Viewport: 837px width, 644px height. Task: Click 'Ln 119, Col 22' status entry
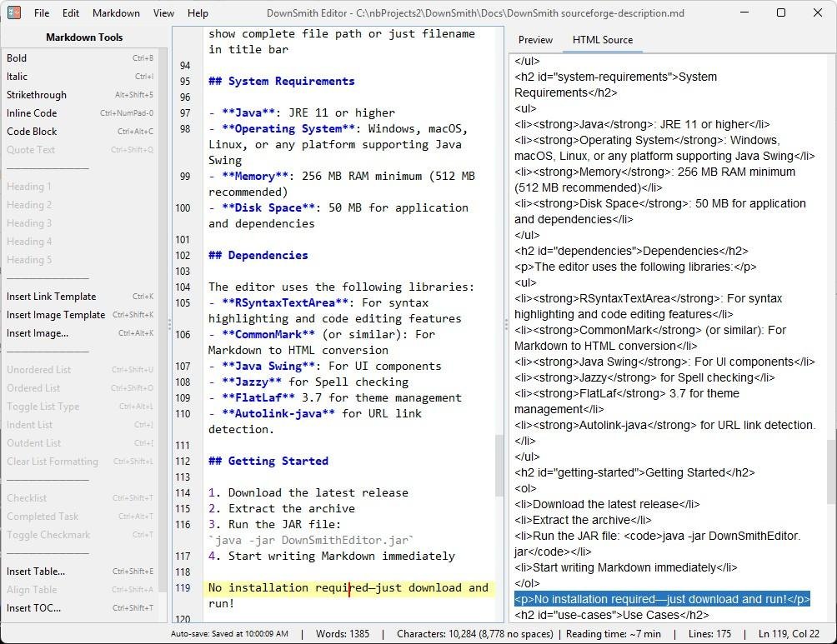click(789, 634)
